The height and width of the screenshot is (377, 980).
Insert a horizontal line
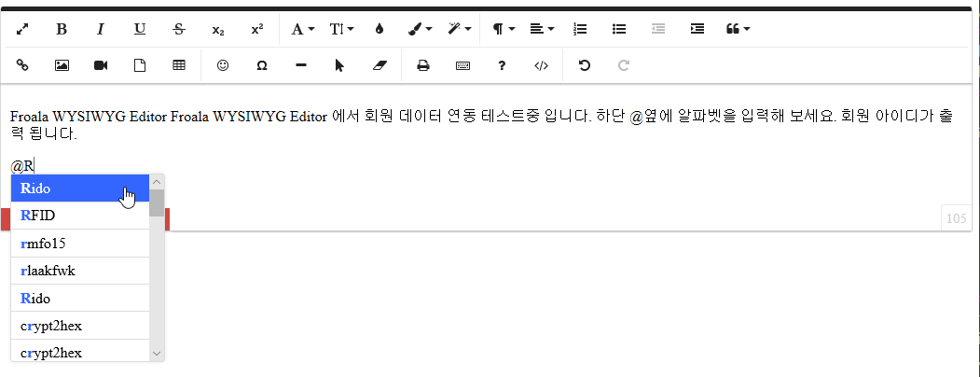(300, 65)
